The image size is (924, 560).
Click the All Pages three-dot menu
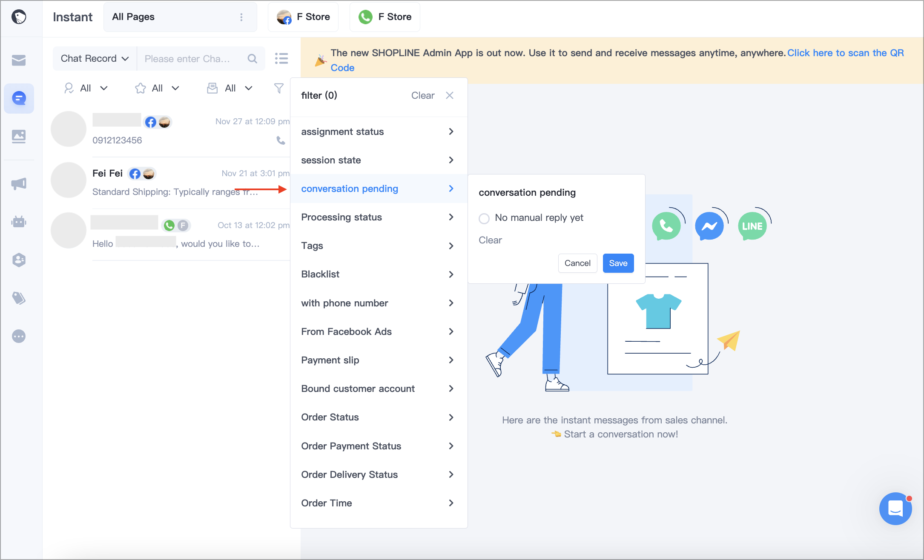[241, 17]
